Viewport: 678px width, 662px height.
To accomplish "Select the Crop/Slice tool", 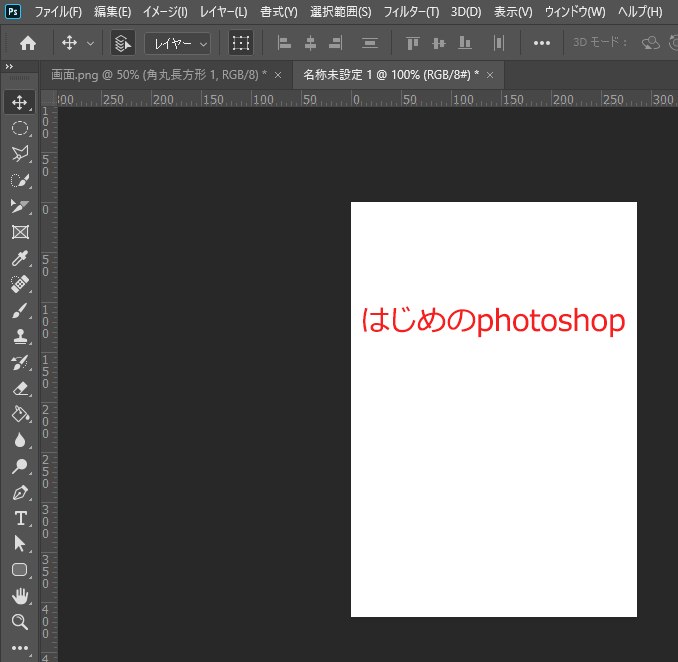I will (20, 206).
